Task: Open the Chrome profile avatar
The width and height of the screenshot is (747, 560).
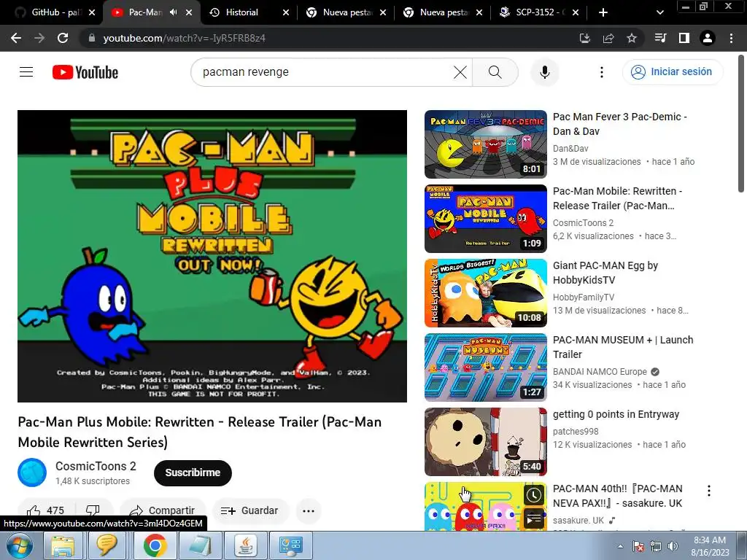Action: [708, 38]
